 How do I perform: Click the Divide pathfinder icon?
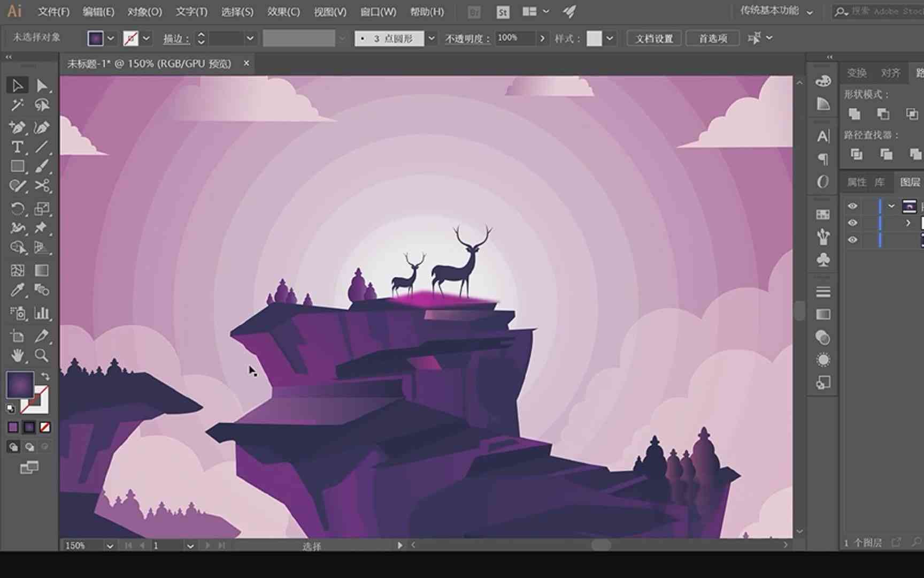pyautogui.click(x=857, y=154)
